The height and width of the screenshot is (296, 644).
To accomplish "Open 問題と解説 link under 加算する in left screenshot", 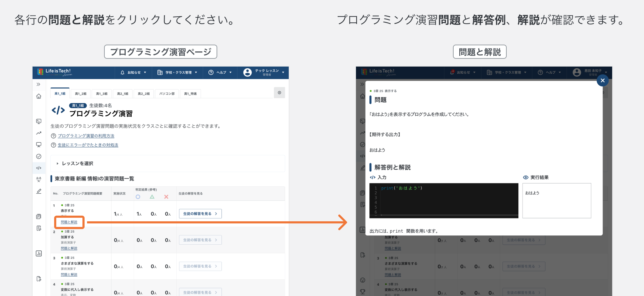I will tap(69, 248).
